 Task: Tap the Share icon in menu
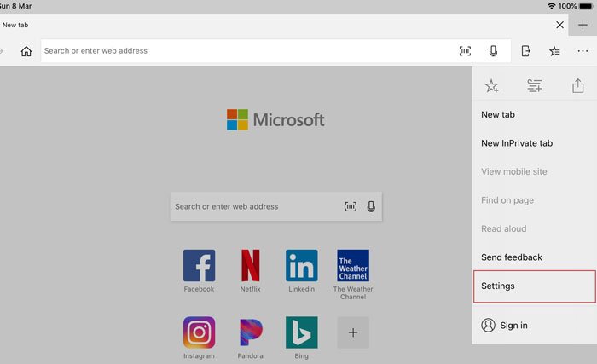[577, 85]
